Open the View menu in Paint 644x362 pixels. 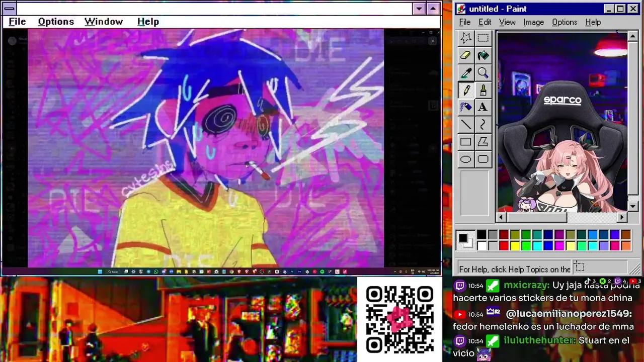click(x=507, y=22)
